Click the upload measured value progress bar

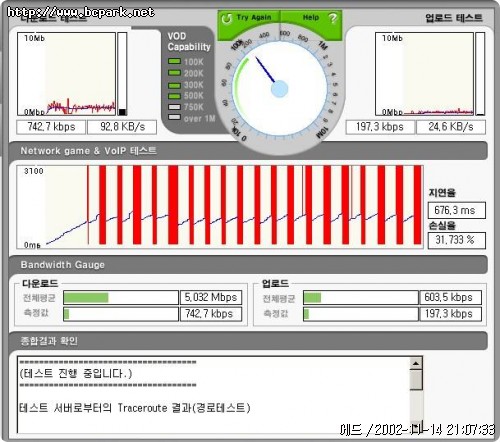coord(361,314)
